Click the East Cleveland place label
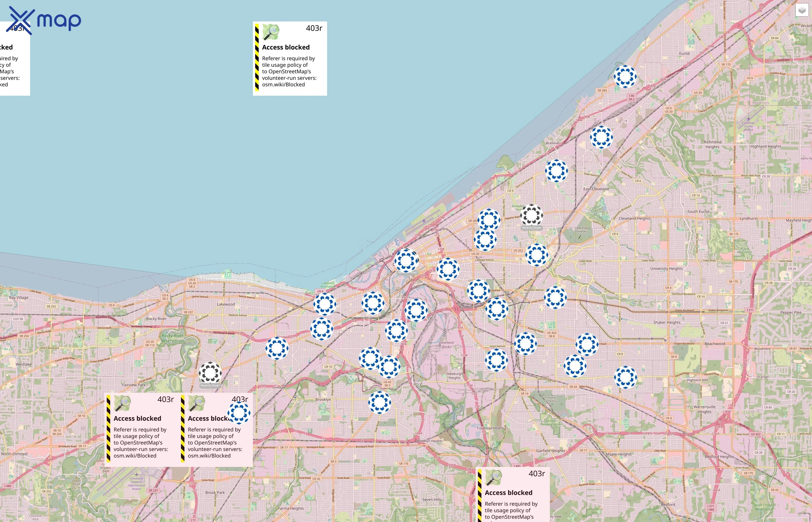This screenshot has width=812, height=522. point(596,189)
